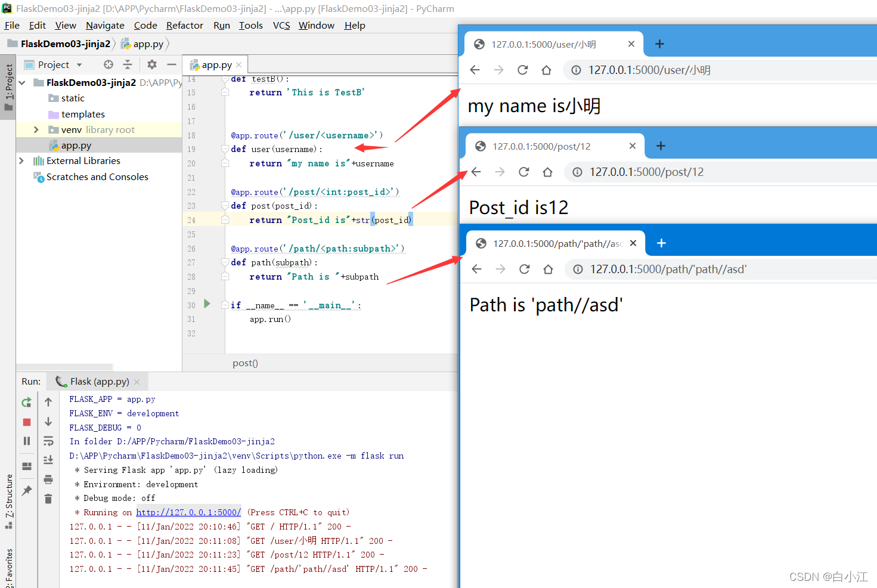Image resolution: width=877 pixels, height=588 pixels.
Task: Open the http://127.0.0.1:5000/ link
Action: 188,512
